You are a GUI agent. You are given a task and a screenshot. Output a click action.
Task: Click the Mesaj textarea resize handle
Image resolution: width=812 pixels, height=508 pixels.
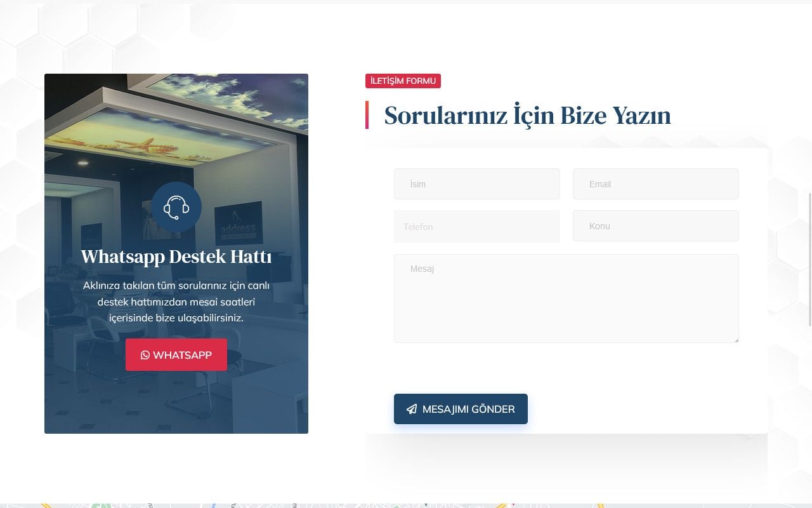point(736,340)
